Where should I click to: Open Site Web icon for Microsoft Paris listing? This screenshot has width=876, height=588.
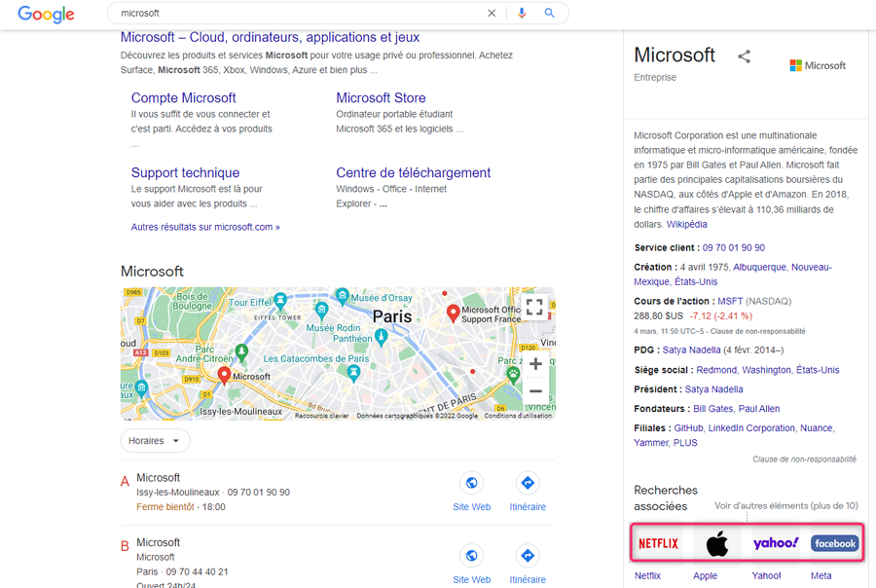point(471,556)
